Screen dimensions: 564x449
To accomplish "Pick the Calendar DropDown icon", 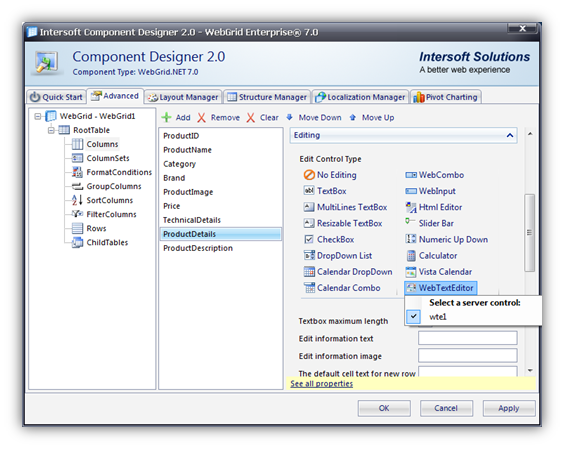I will 309,272.
